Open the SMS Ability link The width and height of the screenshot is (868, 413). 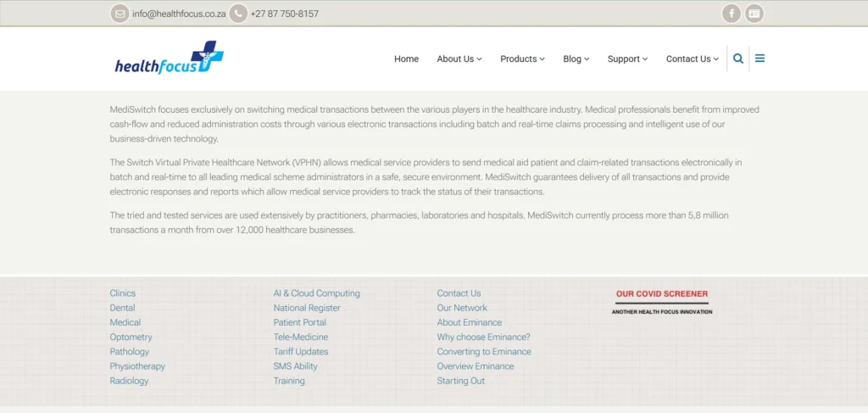[x=296, y=366]
